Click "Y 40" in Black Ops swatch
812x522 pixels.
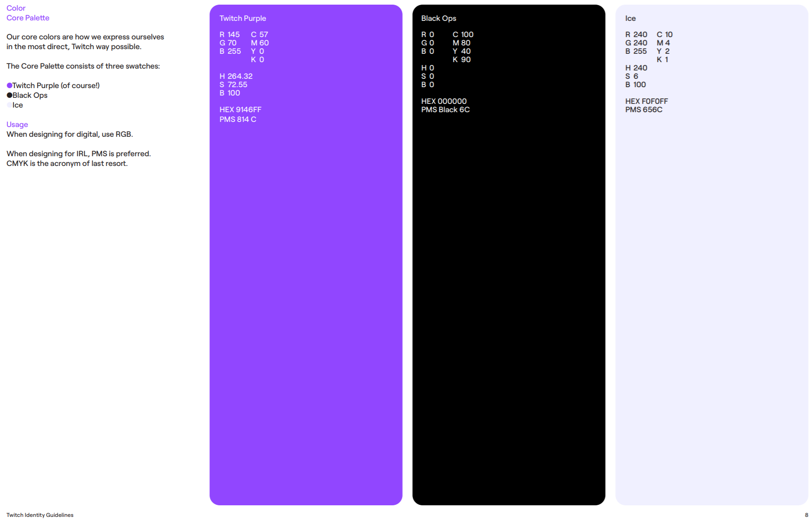461,51
